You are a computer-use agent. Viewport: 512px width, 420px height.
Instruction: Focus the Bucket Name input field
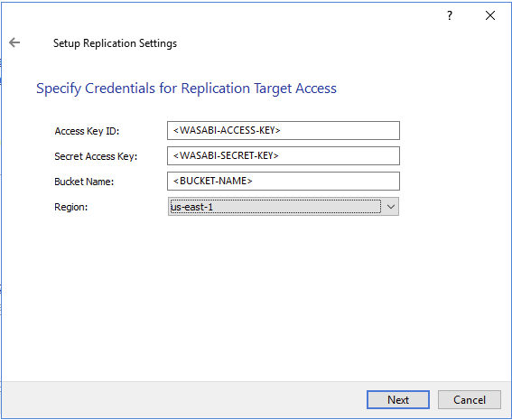284,182
